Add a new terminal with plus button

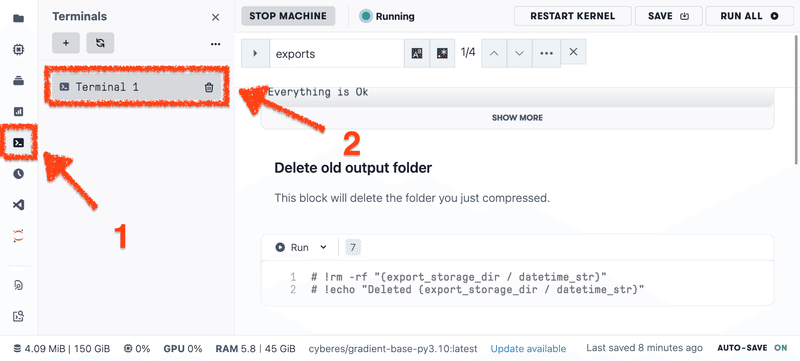[x=66, y=43]
